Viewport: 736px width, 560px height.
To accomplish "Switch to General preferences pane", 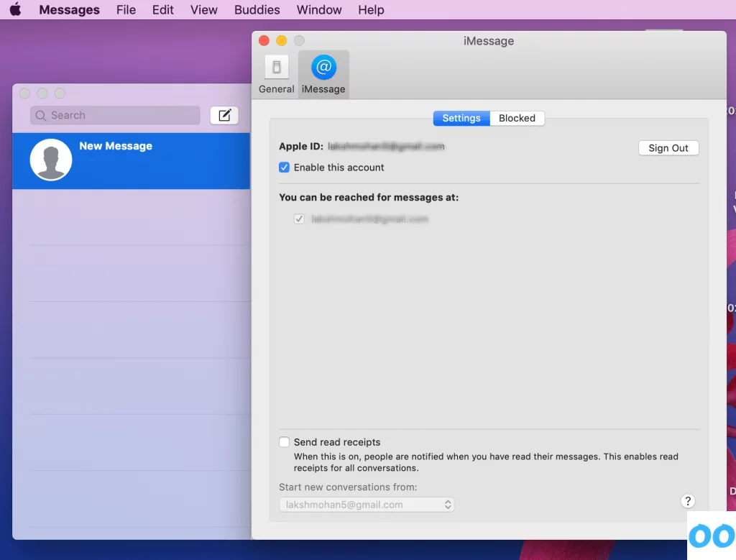I will [276, 75].
